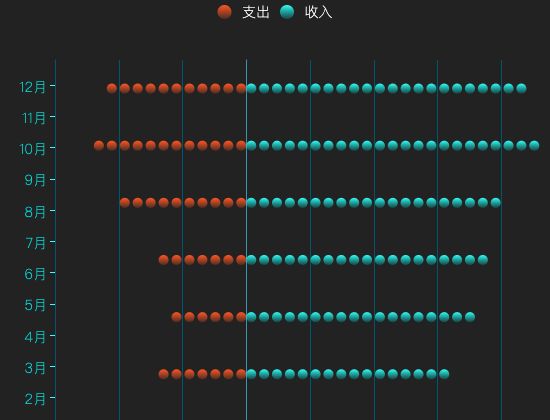Screen dimensions: 550x420
Task: Click the 收入 legend label text
Action: 318,12
